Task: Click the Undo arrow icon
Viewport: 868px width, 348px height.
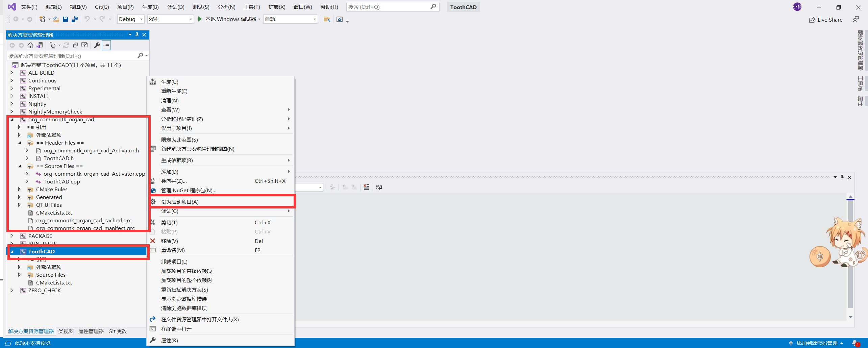Action: (x=87, y=19)
